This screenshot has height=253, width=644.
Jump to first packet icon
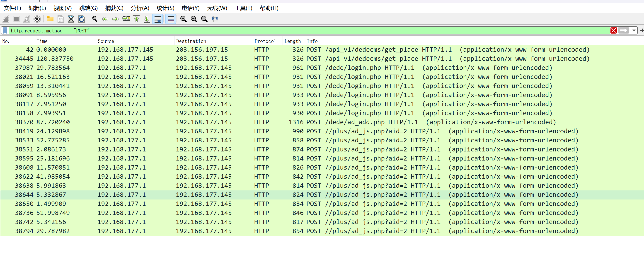click(x=136, y=19)
